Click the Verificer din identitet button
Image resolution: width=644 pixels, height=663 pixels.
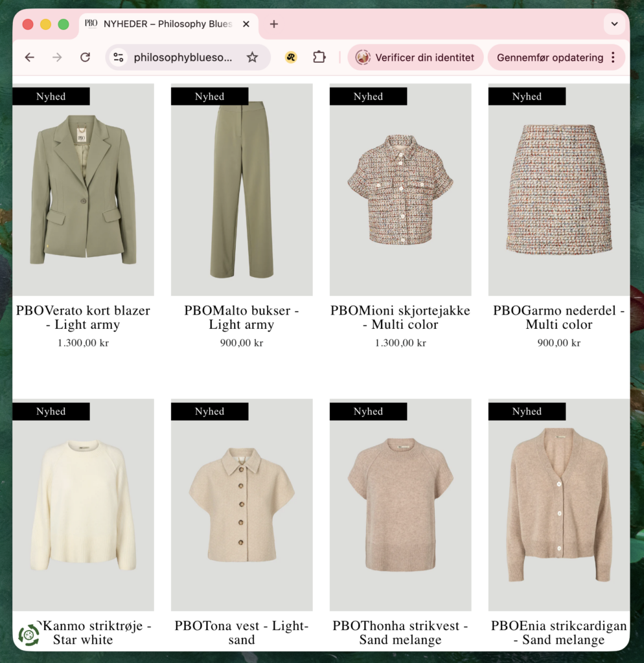[415, 58]
